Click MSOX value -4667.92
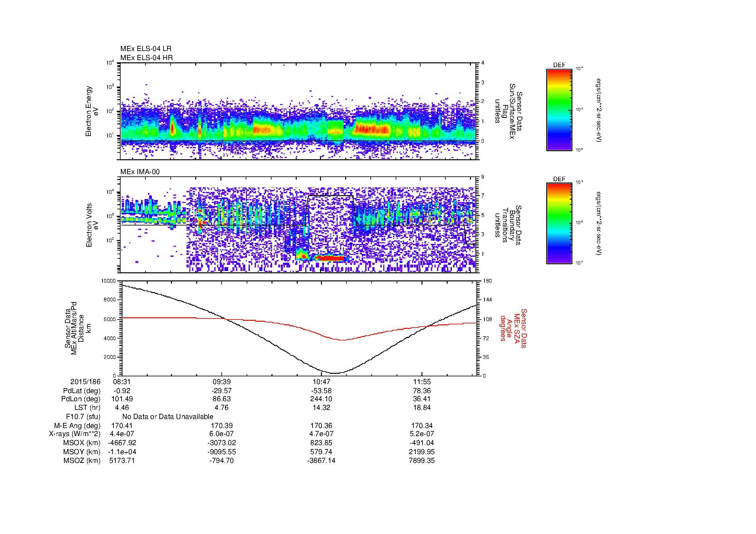Viewport: 756px width, 534px height. (x=122, y=443)
